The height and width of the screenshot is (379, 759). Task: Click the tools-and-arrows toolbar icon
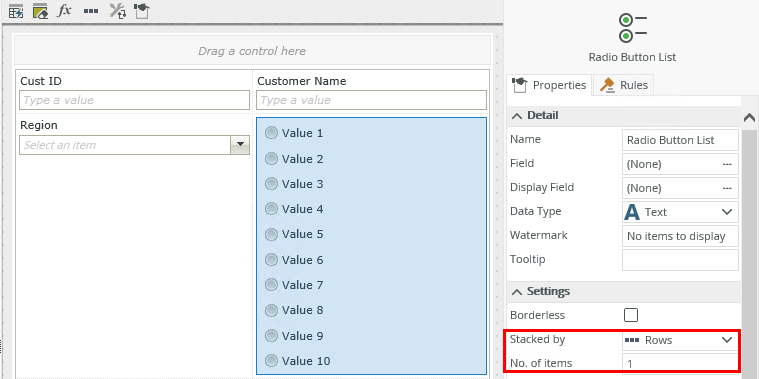[118, 11]
